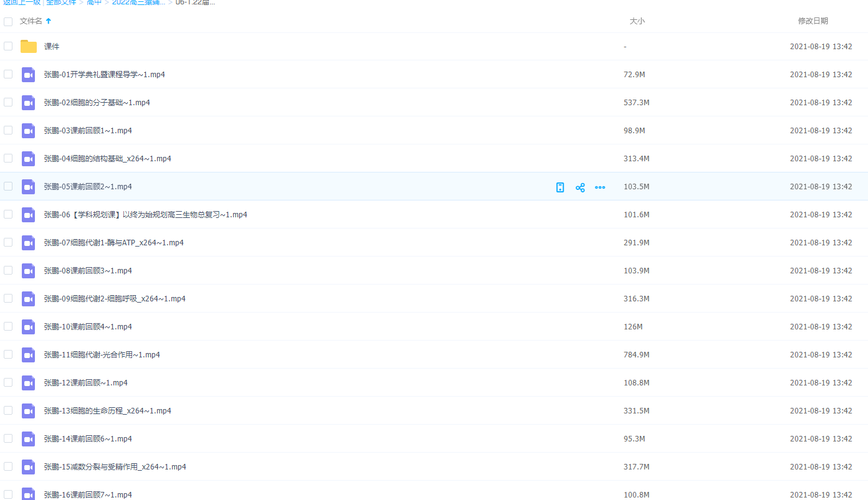Click the phone device icon on 张鹏-05 row
The width and height of the screenshot is (868, 500).
(x=560, y=187)
